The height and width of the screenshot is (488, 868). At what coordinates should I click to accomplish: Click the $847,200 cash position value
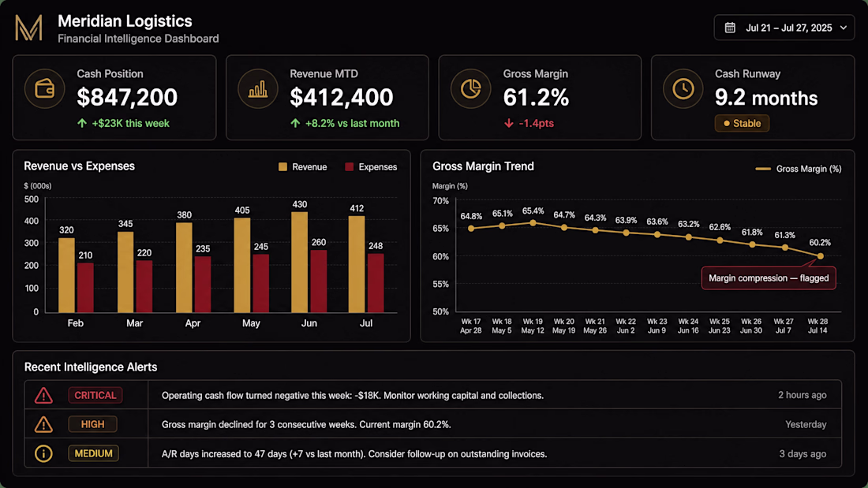click(x=127, y=98)
